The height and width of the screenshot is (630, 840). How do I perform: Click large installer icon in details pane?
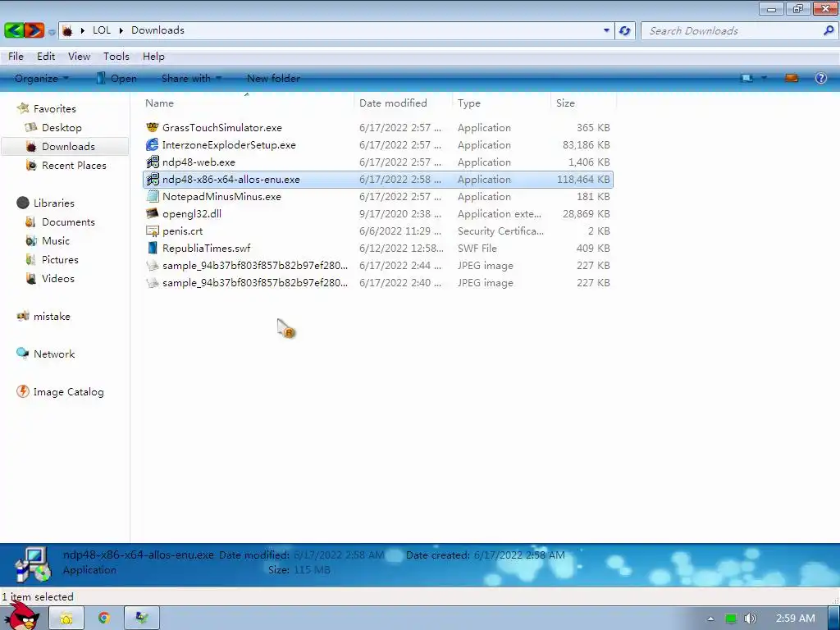33,565
